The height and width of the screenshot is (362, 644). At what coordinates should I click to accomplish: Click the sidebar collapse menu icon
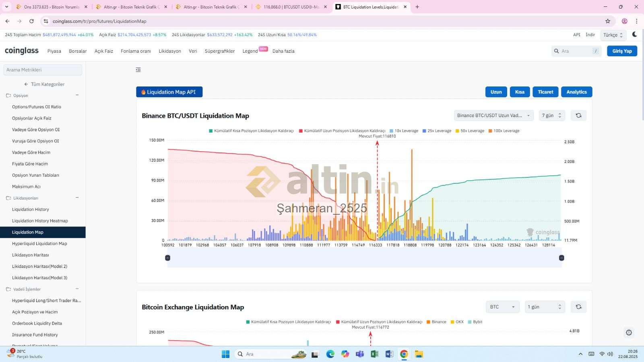(x=138, y=70)
